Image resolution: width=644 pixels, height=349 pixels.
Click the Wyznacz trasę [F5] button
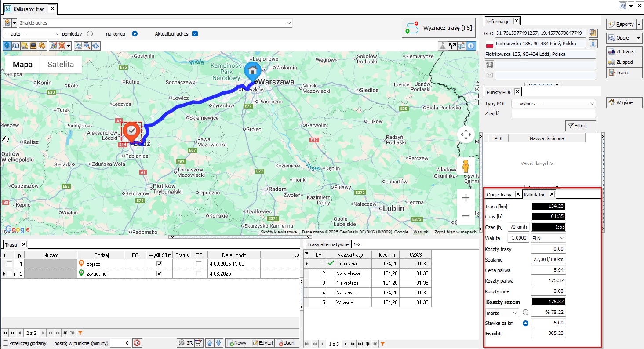point(439,28)
